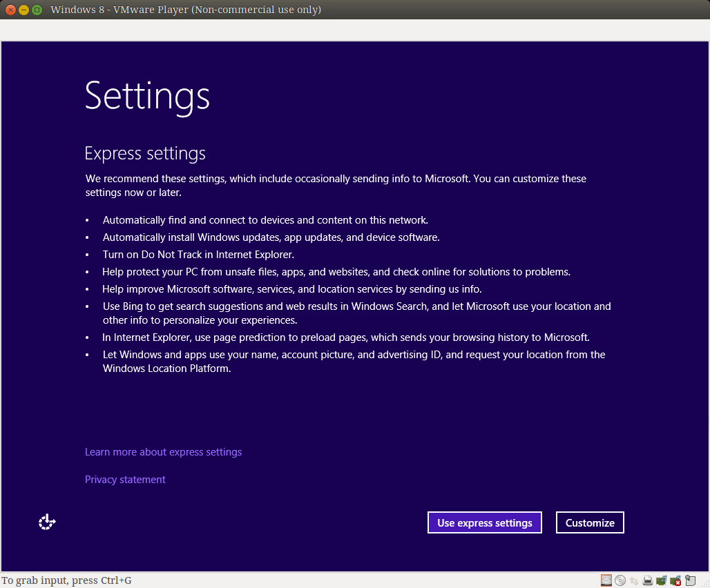Open the Ease of Access icon
The width and height of the screenshot is (710, 588).
click(x=47, y=522)
